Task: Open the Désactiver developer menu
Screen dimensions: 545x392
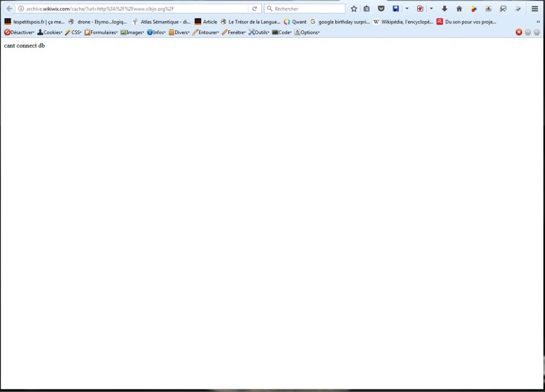Action: (20, 32)
